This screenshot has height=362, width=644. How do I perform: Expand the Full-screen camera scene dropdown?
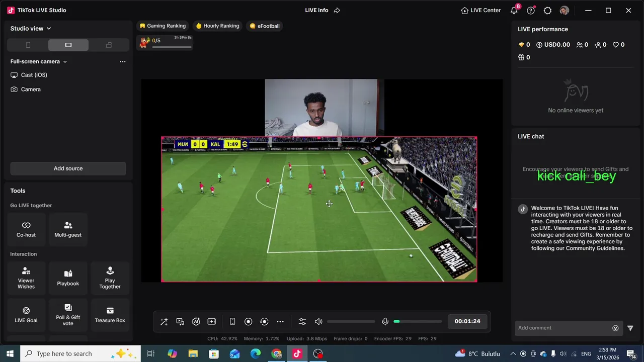click(x=39, y=61)
